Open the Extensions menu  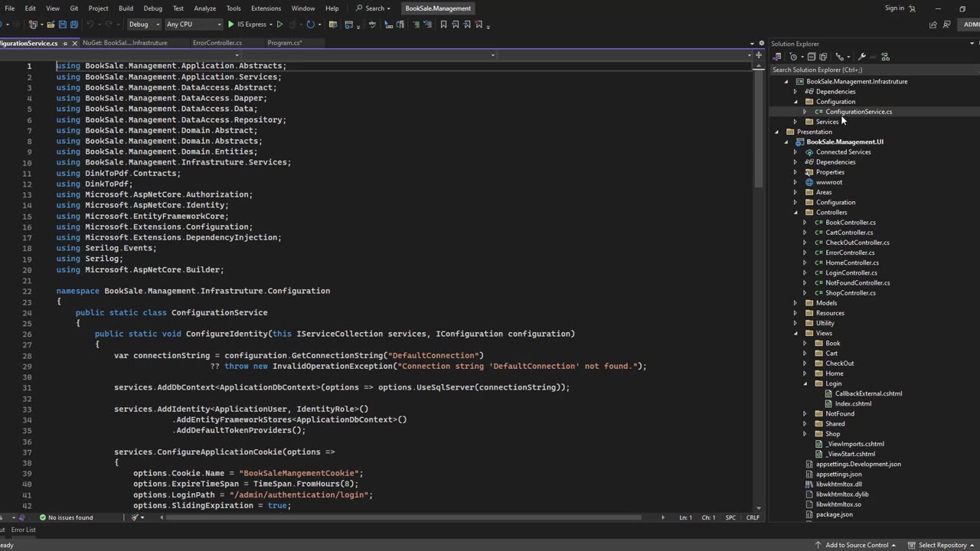(266, 8)
